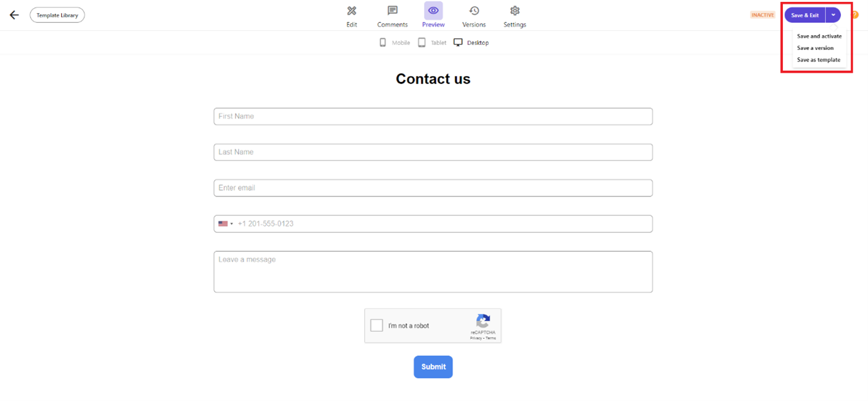868x401 pixels.
Task: Switch to Tablet preview icon
Action: (x=422, y=43)
